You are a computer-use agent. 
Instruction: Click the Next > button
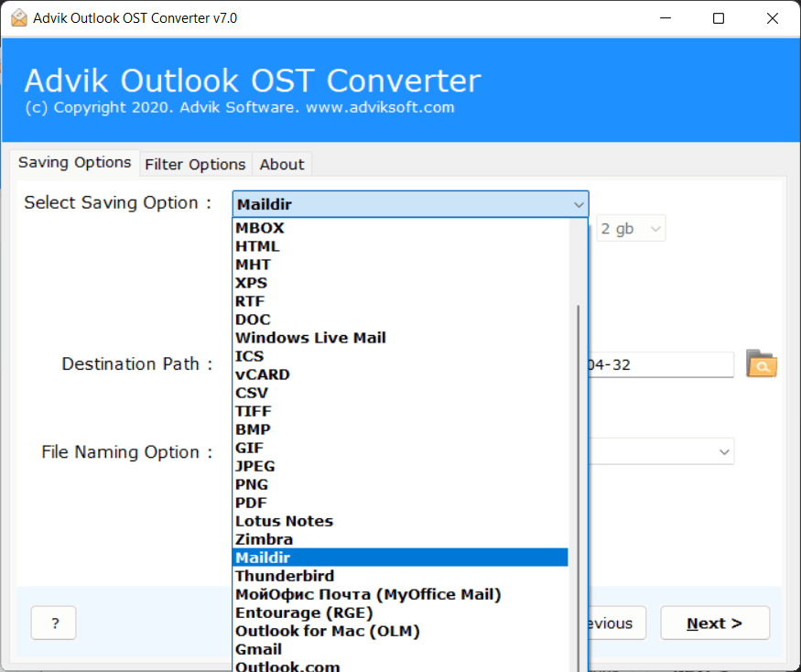click(x=715, y=623)
